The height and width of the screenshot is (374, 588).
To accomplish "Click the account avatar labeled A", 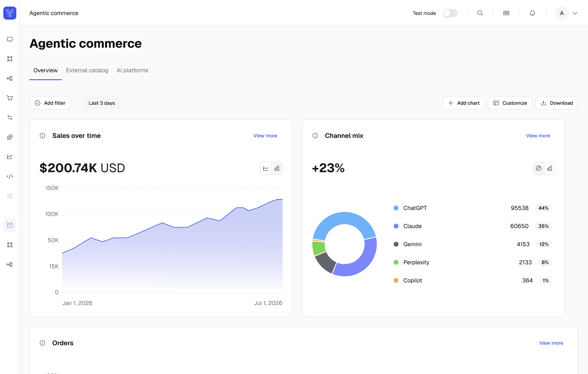I will 562,13.
